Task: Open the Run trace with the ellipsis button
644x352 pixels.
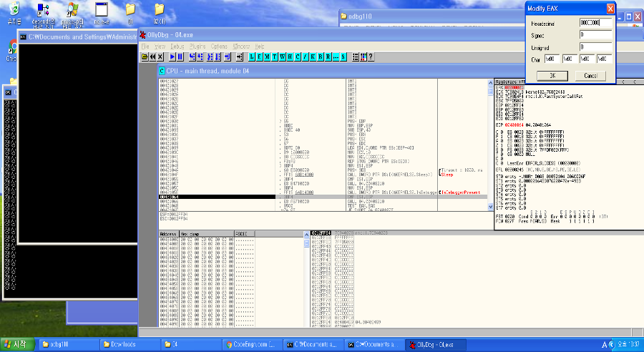Action: tap(336, 57)
